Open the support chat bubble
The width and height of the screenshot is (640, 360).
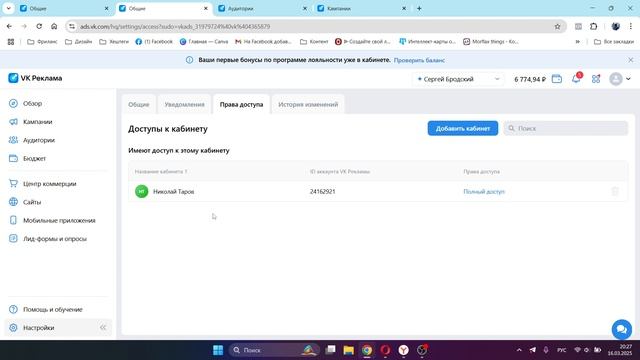622,329
